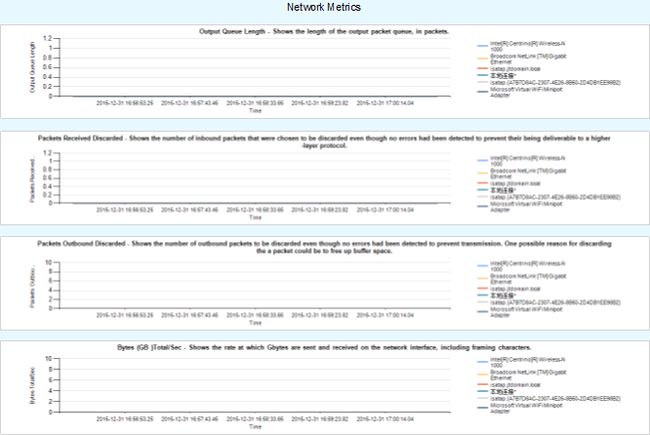Click the vertical "Output Queue Length" y-axis title

coord(32,67)
